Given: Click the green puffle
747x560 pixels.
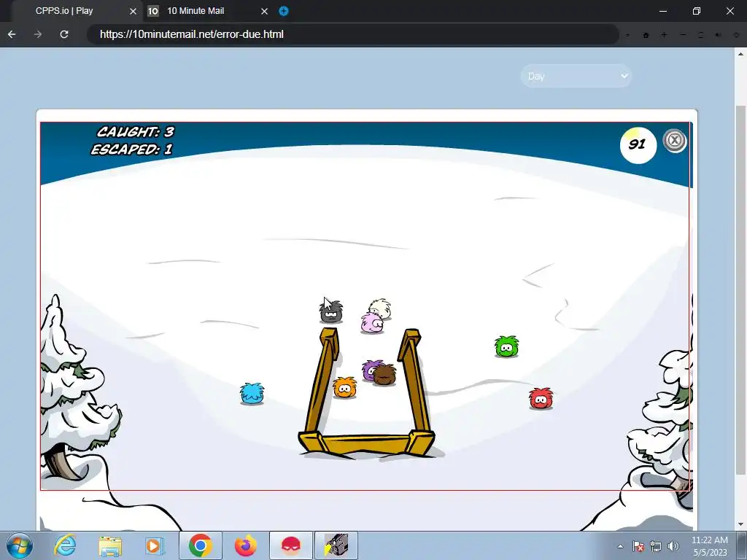Looking at the screenshot, I should (x=506, y=346).
